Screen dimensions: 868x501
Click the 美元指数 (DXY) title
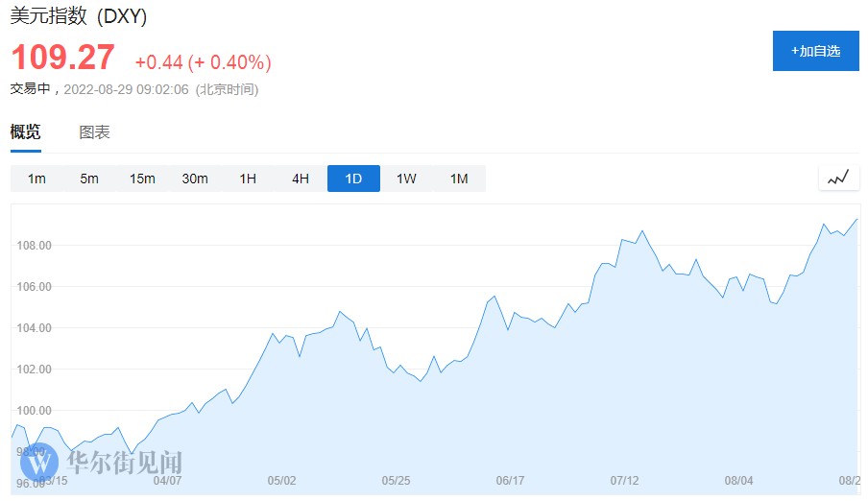79,17
